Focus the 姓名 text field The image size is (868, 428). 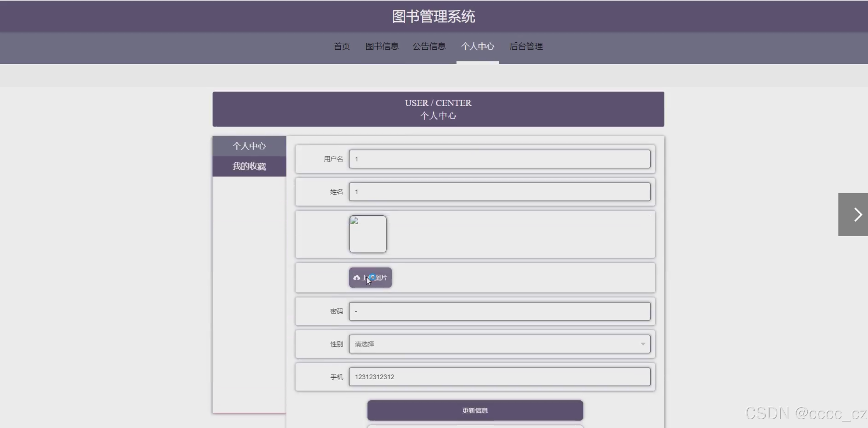point(499,192)
